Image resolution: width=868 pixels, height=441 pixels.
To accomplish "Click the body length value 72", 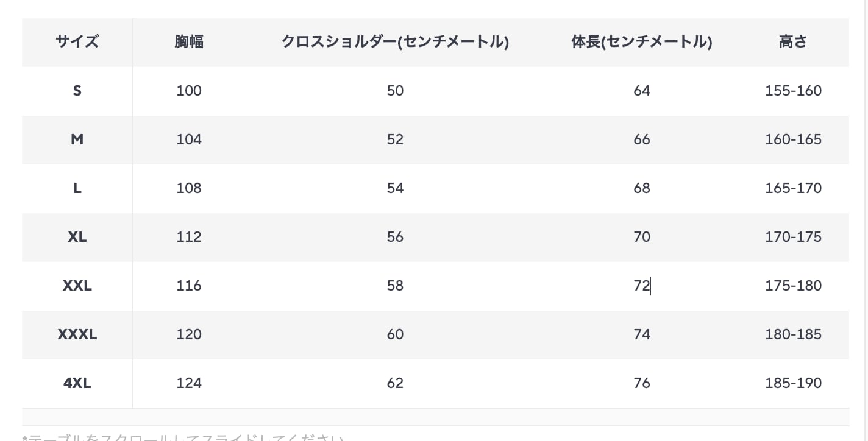I will [x=641, y=286].
